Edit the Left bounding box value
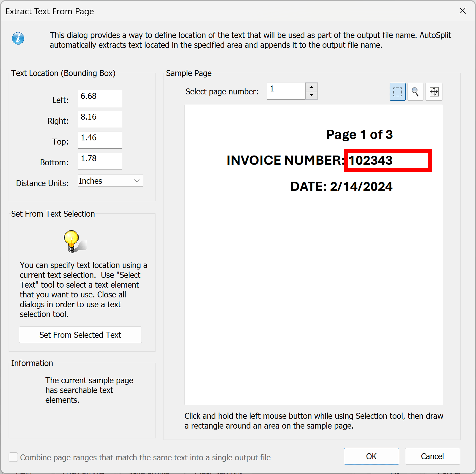This screenshot has width=476, height=474. (100, 98)
